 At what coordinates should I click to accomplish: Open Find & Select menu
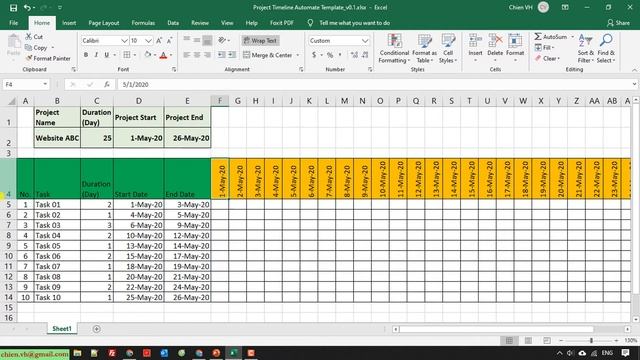tap(606, 49)
